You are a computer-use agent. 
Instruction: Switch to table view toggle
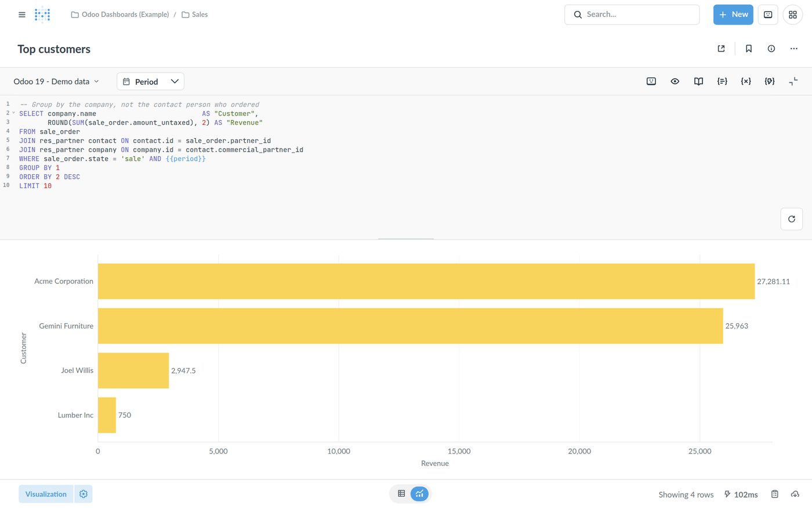pos(401,493)
